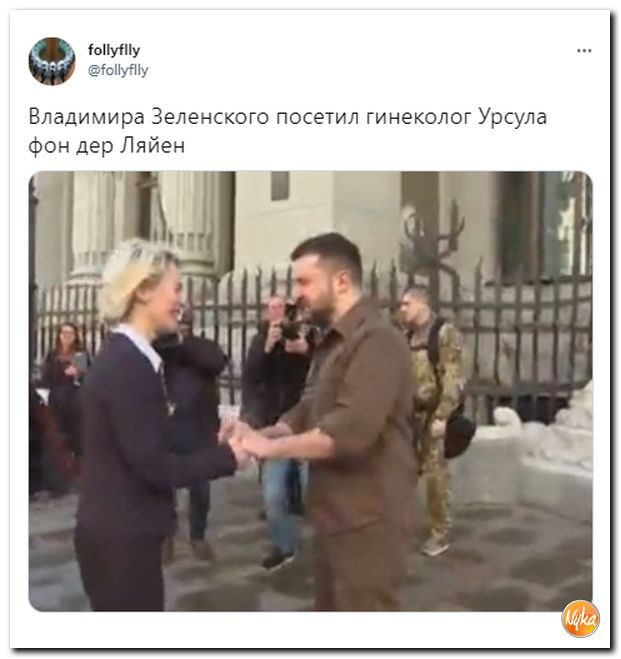Click the clasped hands in the video

(246, 443)
